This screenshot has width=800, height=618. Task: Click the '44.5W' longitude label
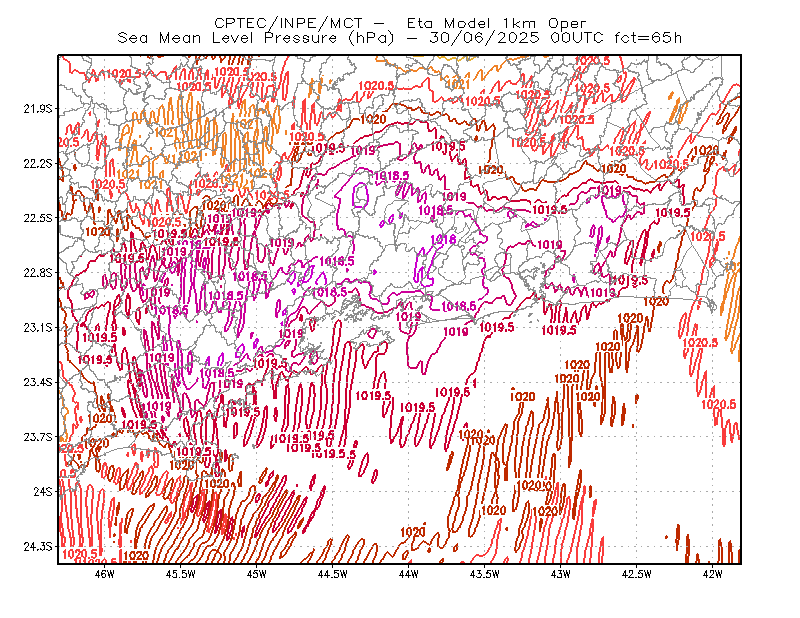click(x=333, y=574)
